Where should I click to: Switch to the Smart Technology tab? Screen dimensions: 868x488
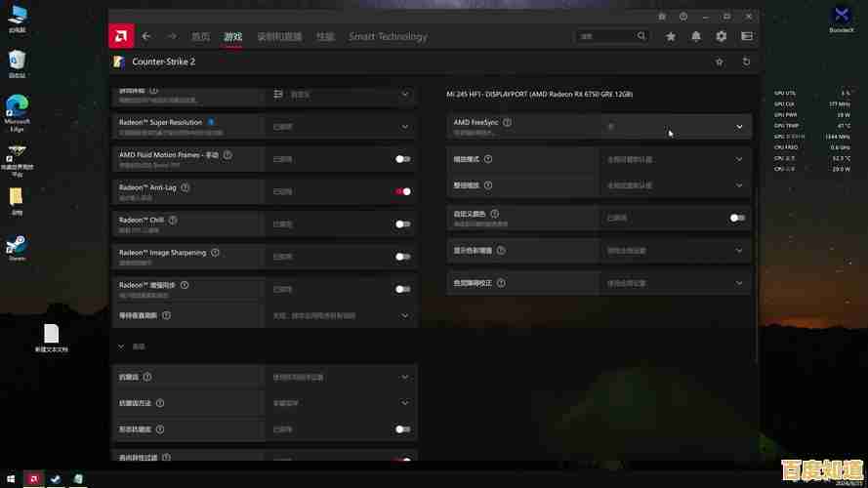(388, 36)
